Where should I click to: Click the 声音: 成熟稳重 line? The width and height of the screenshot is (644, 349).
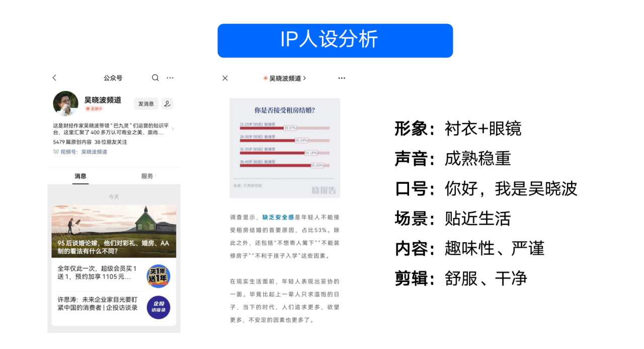(453, 159)
